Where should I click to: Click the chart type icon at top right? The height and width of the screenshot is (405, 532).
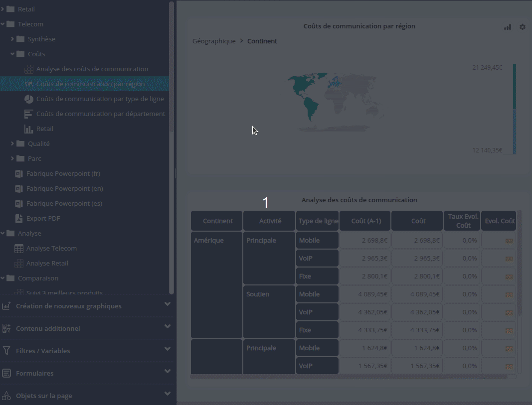508,27
